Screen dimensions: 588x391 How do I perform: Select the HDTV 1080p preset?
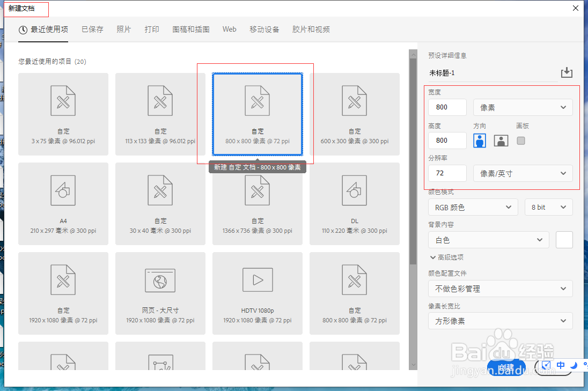257,293
